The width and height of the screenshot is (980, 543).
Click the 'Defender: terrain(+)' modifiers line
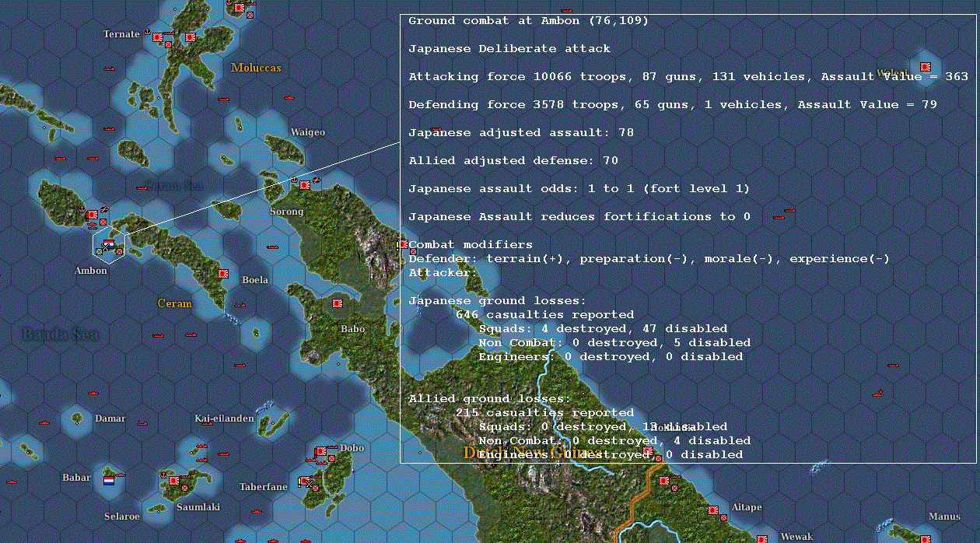pyautogui.click(x=649, y=259)
